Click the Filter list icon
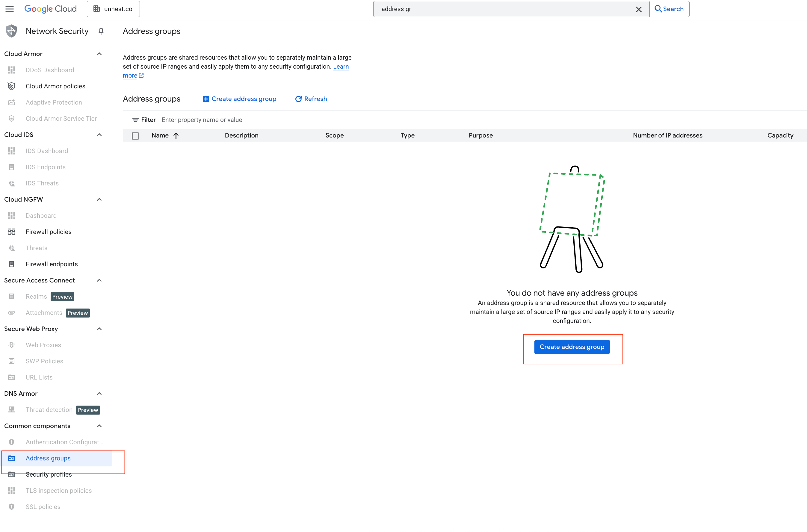 [135, 120]
